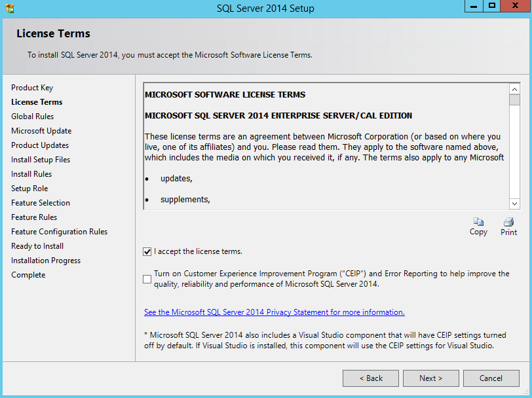The image size is (532, 398).
Task: Select Global Rules in the step list
Action: [32, 116]
